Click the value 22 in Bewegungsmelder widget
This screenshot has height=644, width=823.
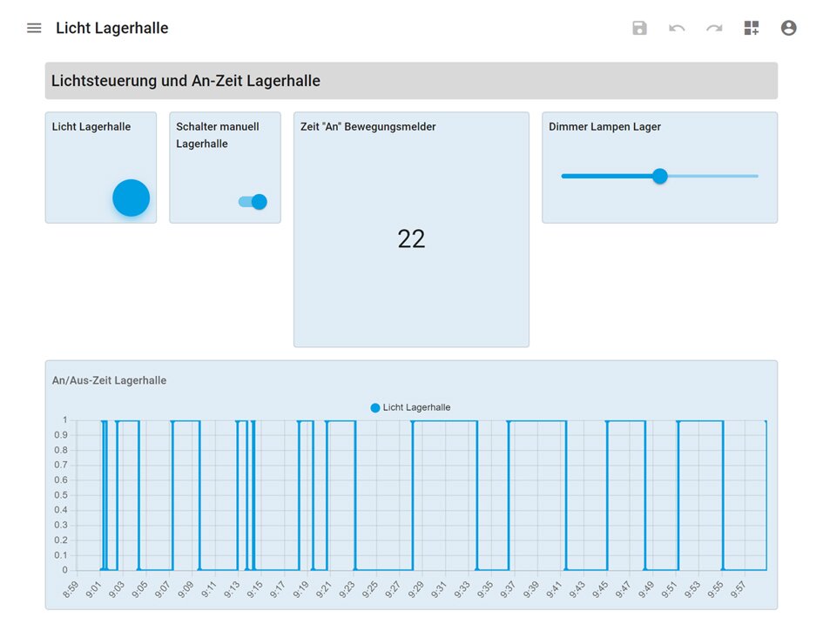pyautogui.click(x=411, y=239)
